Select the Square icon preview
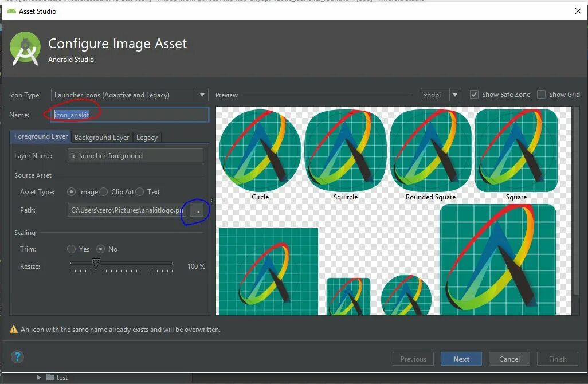 click(516, 150)
